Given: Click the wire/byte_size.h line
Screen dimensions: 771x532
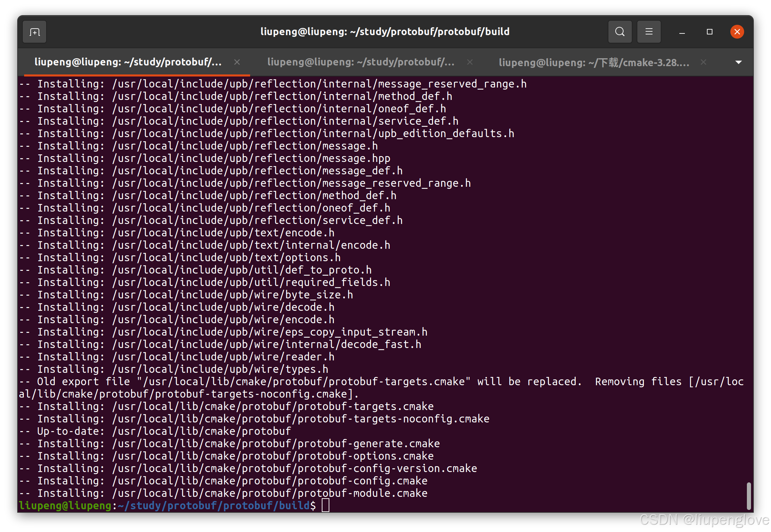Looking at the screenshot, I should click(x=186, y=295).
